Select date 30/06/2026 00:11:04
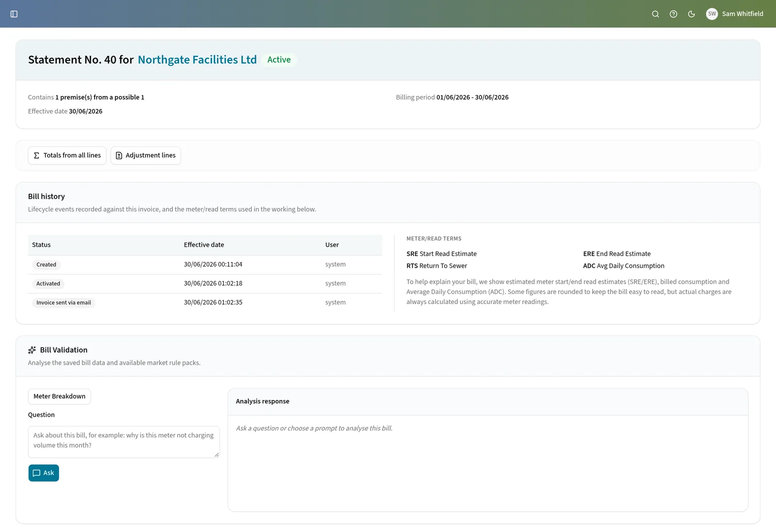The image size is (776, 532). pos(213,264)
